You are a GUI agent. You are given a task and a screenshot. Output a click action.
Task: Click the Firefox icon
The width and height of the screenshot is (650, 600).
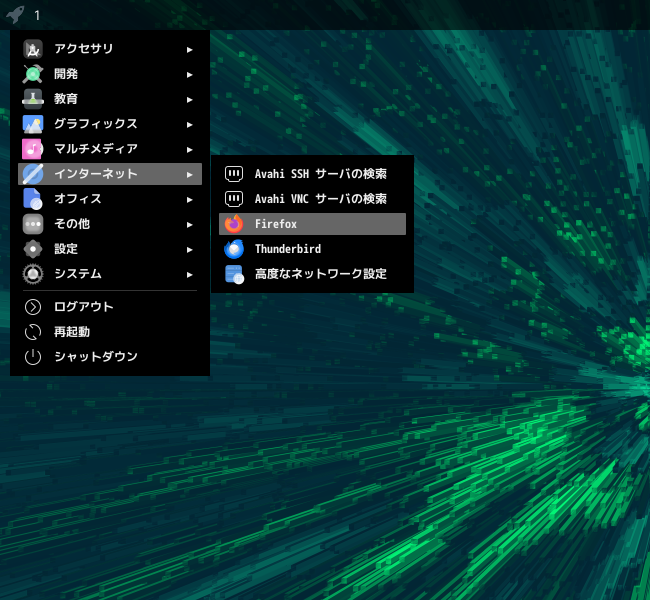tap(234, 224)
